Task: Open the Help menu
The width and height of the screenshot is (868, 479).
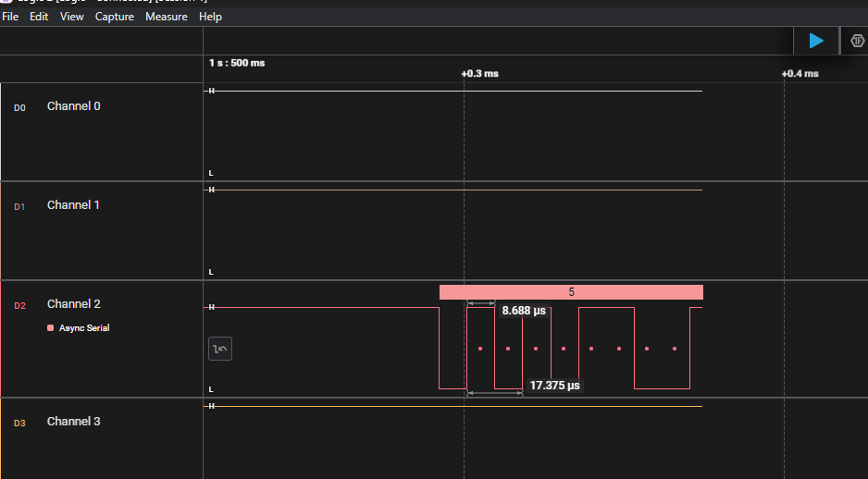Action: (x=210, y=17)
